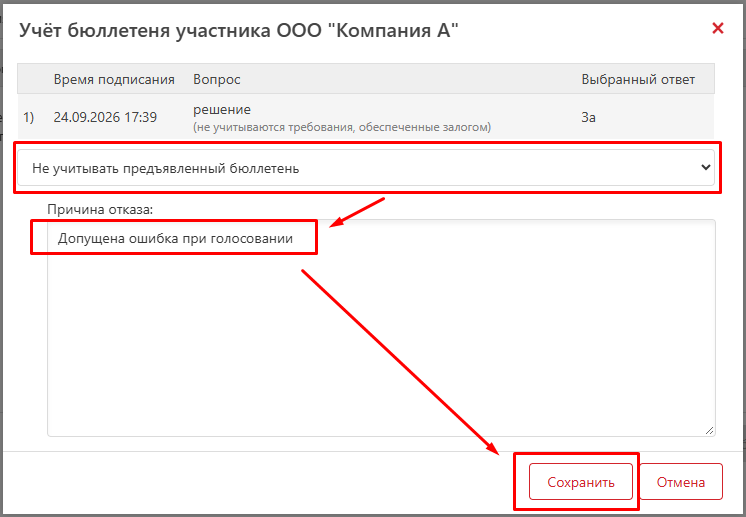Click the 'Сохранить' button
746x517 pixels.
[x=580, y=482]
